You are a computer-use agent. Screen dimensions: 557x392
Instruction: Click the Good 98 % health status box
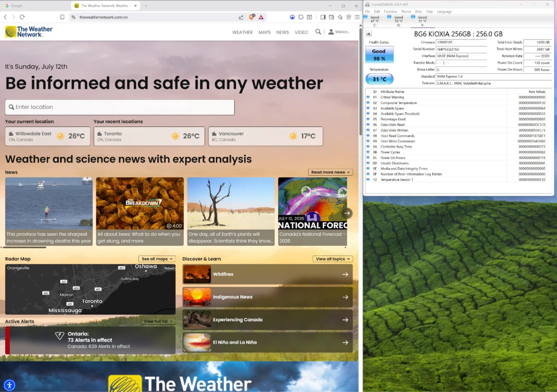(379, 55)
